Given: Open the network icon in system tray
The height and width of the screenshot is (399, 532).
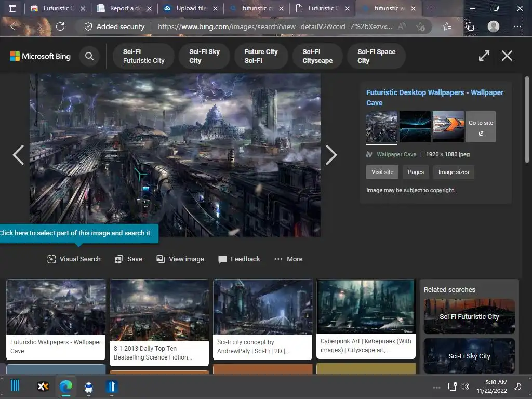Looking at the screenshot, I should (452, 387).
